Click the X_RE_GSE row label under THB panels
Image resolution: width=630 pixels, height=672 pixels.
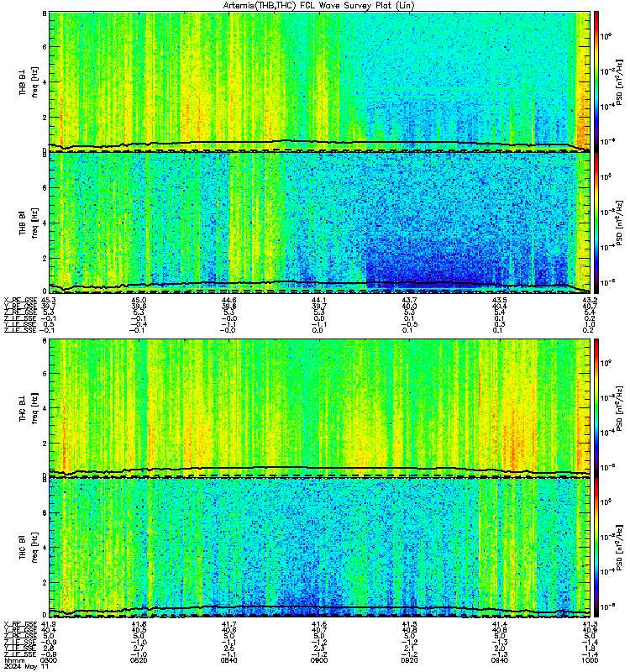point(20,300)
